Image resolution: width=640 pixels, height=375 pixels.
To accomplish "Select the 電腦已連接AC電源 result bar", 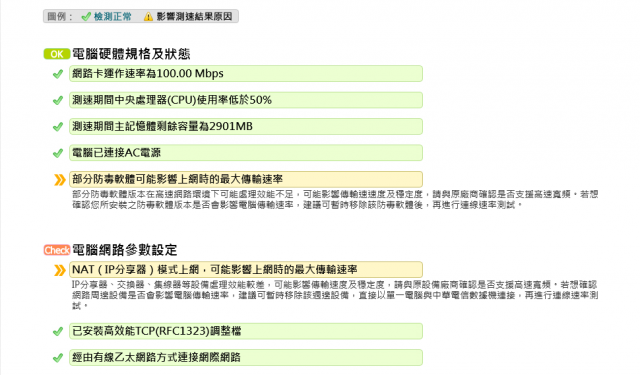I will [x=246, y=153].
